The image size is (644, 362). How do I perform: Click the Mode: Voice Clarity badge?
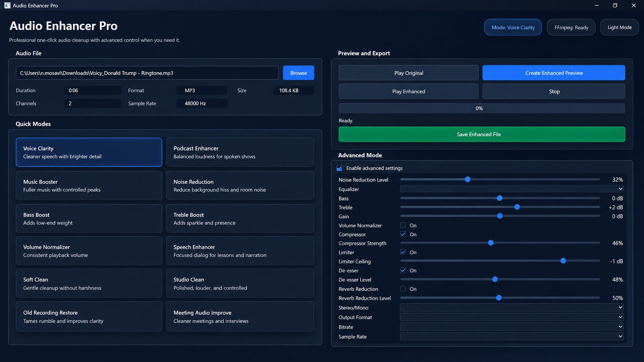513,27
